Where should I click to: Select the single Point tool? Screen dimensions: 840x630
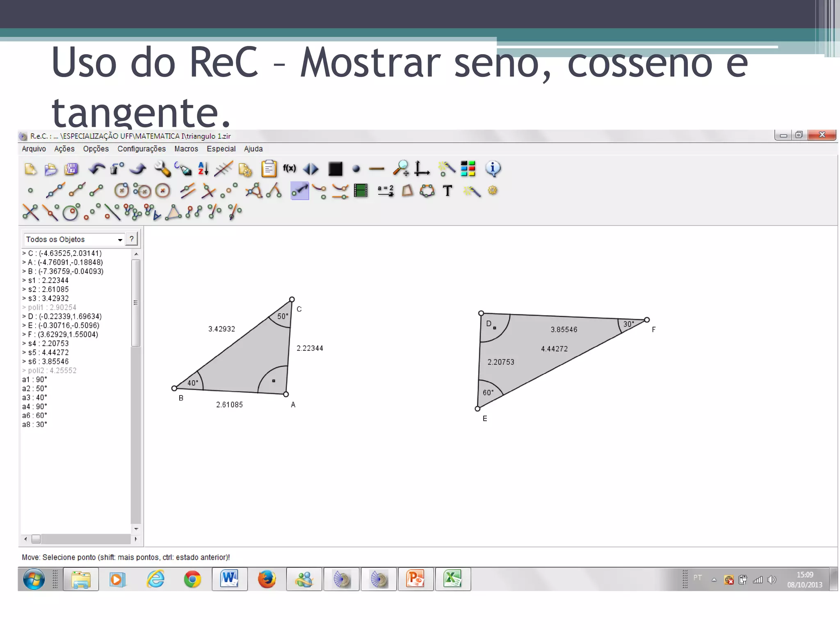[30, 191]
